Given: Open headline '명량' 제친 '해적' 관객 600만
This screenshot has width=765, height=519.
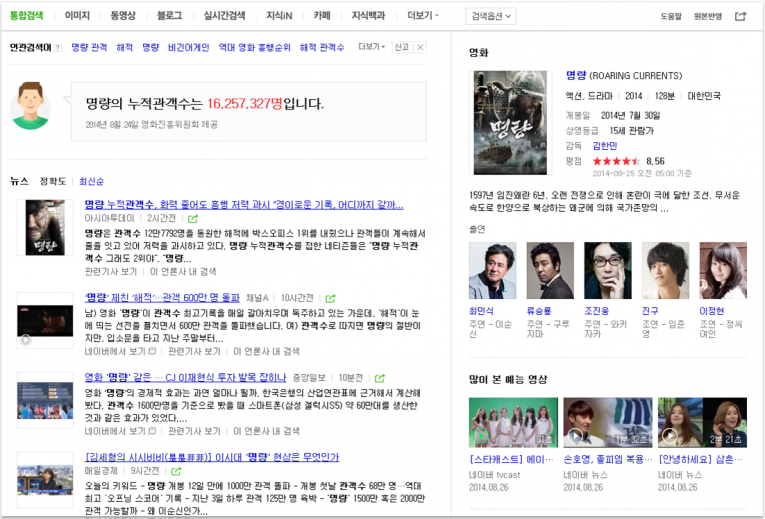Looking at the screenshot, I should coord(162,298).
